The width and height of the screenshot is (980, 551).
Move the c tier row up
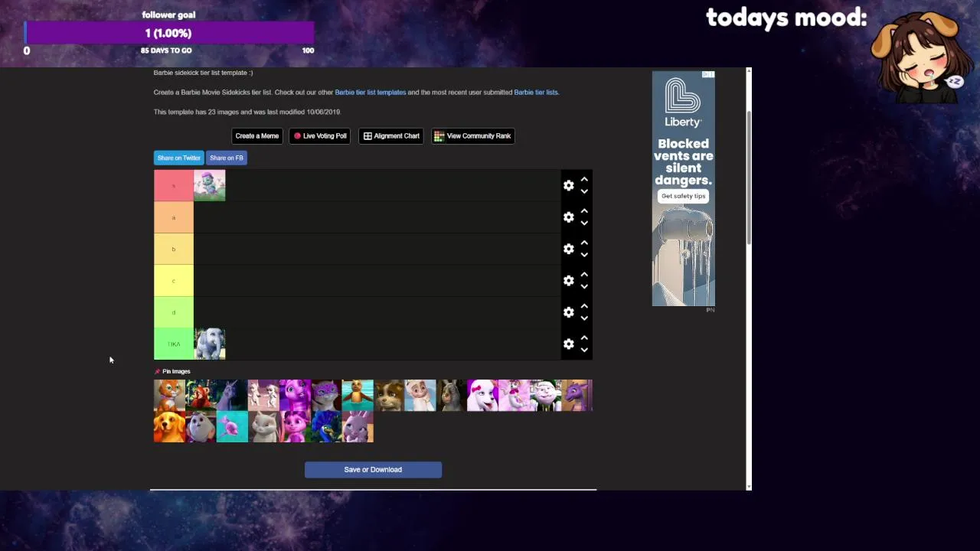pos(584,275)
